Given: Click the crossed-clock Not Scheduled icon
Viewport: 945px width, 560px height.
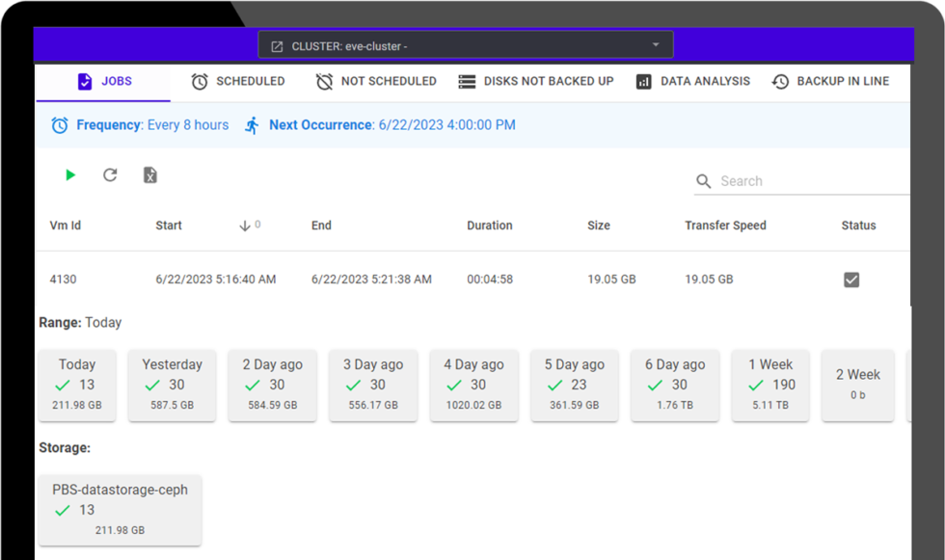Looking at the screenshot, I should (x=324, y=81).
